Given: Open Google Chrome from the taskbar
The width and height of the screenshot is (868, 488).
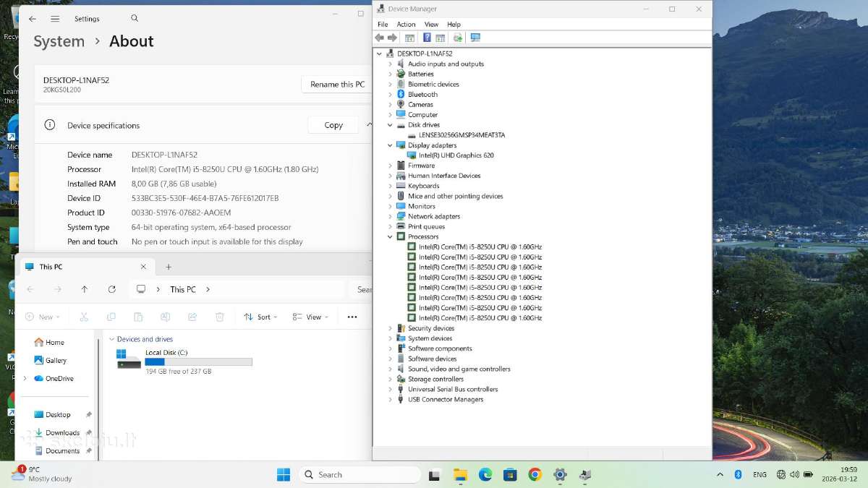Looking at the screenshot, I should click(535, 474).
